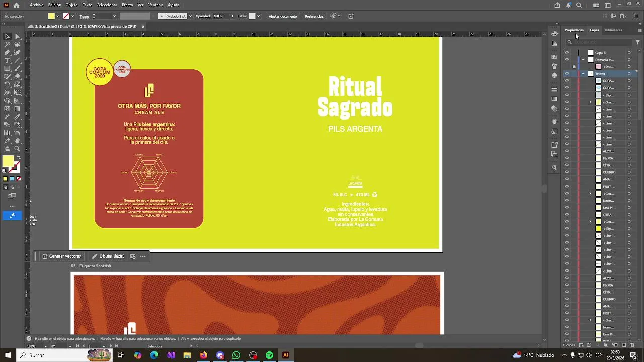Screen dimensions: 644x362
Task: Click the Home icon in menu bar
Action: point(16,5)
